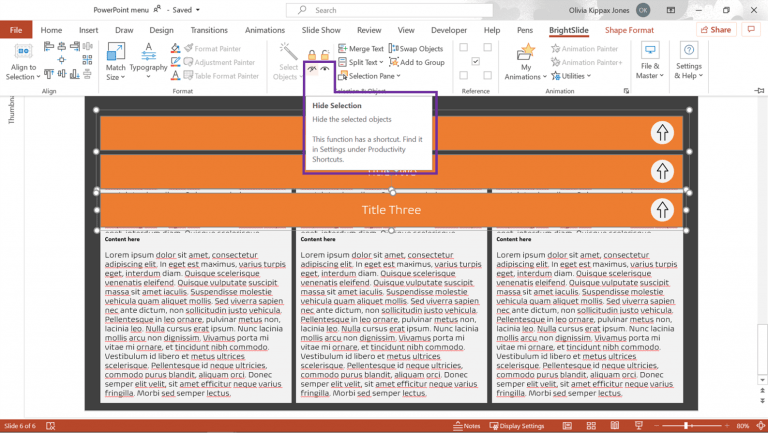Click the Unlock objects open padlock icon
768x433 pixels.
click(x=325, y=54)
